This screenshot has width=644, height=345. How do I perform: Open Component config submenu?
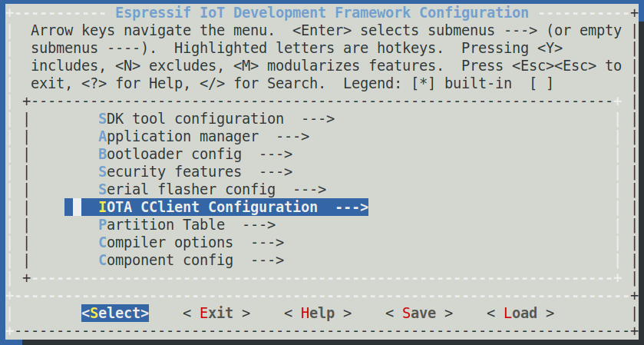[191, 260]
